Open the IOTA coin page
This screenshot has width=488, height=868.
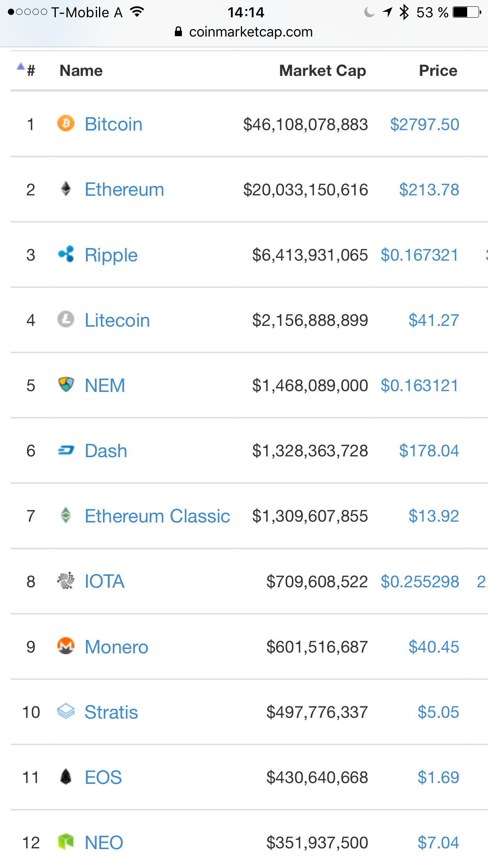[x=105, y=581]
